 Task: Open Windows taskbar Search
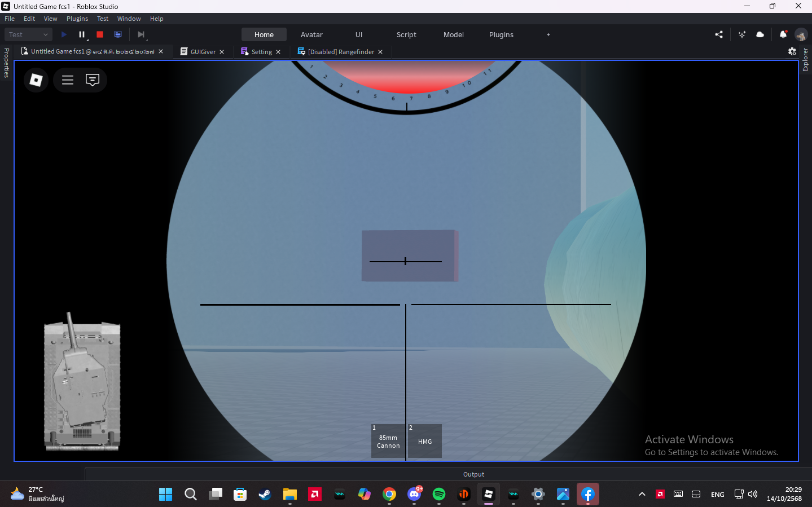pyautogui.click(x=191, y=495)
